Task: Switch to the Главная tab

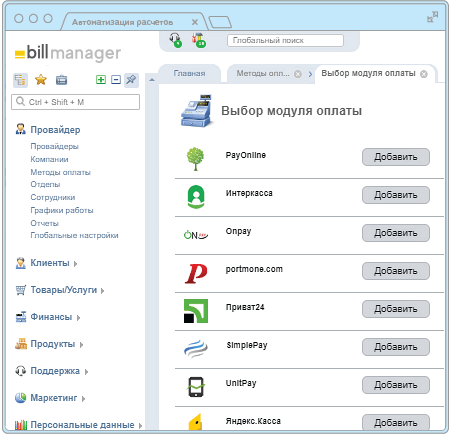Action: (x=189, y=73)
